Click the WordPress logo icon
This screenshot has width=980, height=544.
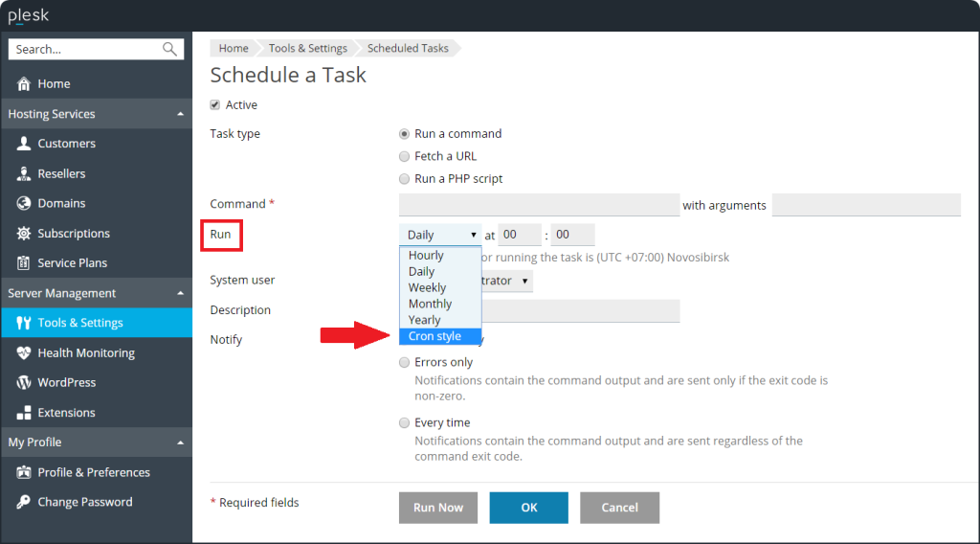point(24,382)
